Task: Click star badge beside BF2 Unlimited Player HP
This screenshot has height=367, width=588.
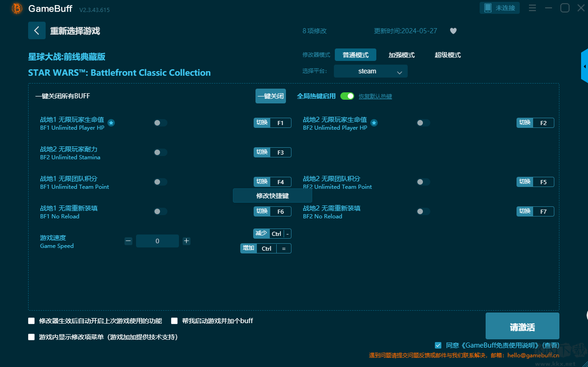Action: click(374, 123)
